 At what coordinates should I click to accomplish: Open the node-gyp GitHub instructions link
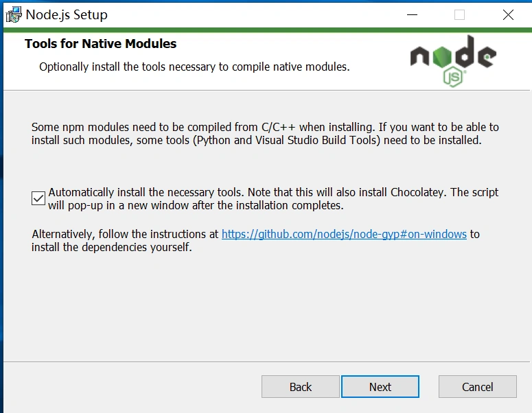[x=344, y=235]
